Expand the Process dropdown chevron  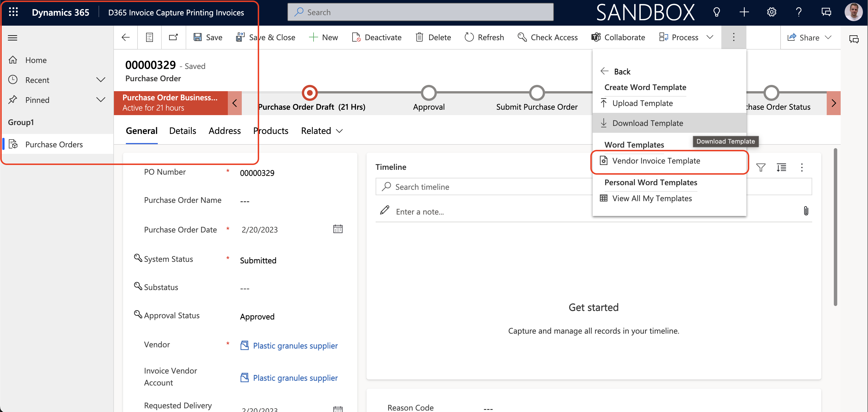tap(710, 37)
